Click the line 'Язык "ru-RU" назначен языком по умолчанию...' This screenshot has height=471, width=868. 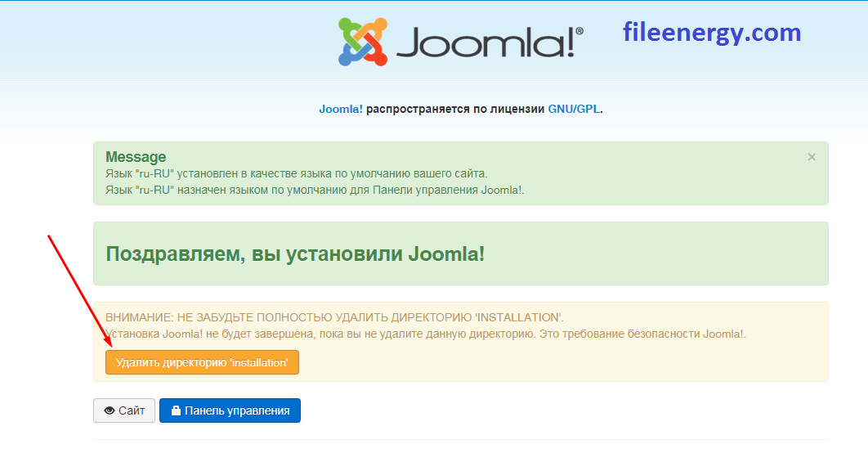(x=315, y=190)
